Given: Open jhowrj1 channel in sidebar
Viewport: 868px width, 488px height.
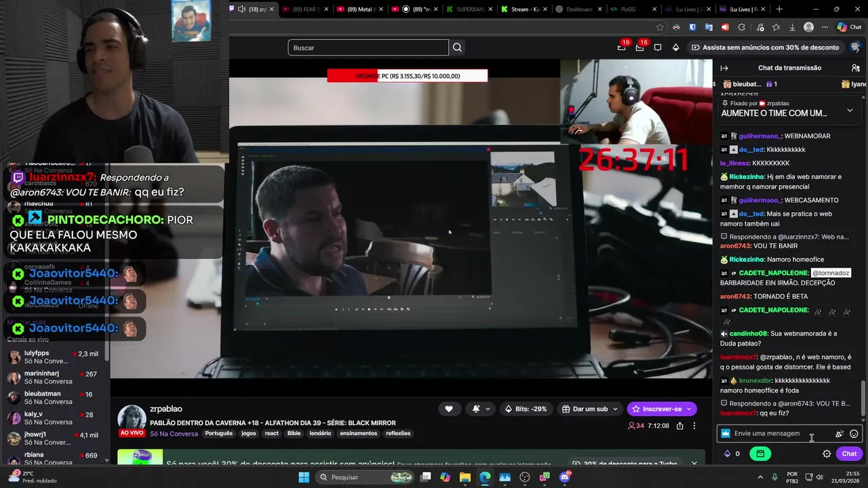Looking at the screenshot, I should click(54, 439).
